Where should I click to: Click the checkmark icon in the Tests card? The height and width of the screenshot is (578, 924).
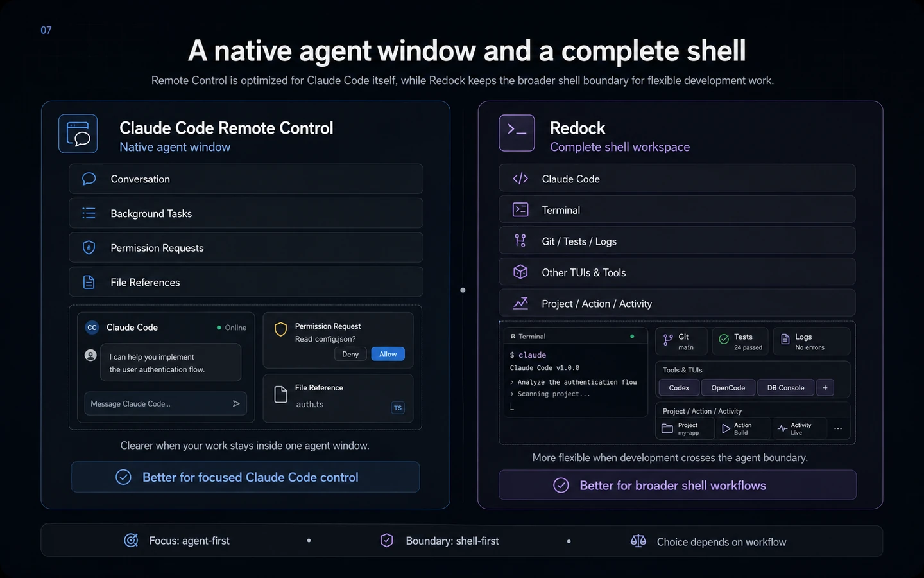click(x=724, y=339)
